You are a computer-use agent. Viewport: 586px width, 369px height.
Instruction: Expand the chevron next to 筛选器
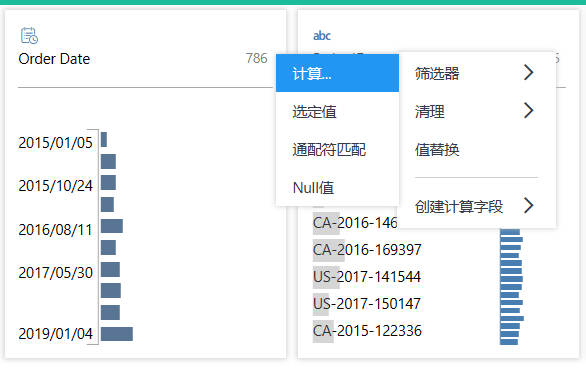[528, 73]
